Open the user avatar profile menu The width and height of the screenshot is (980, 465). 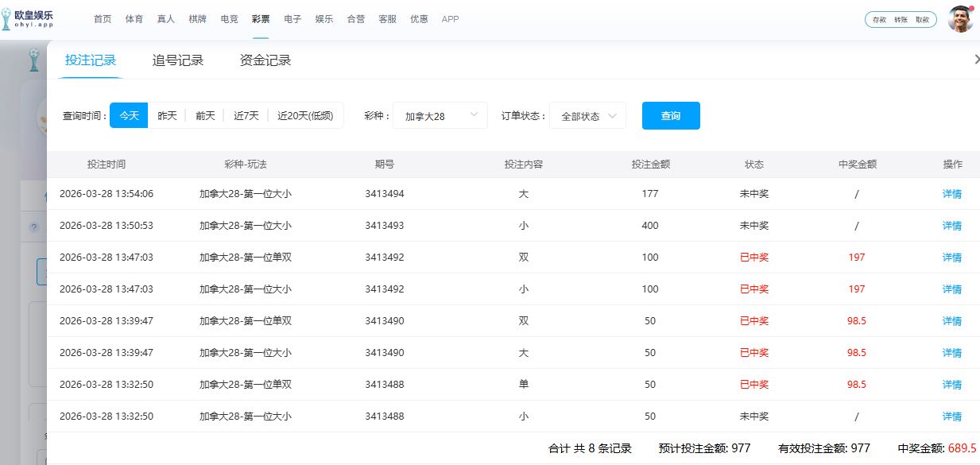pos(960,19)
